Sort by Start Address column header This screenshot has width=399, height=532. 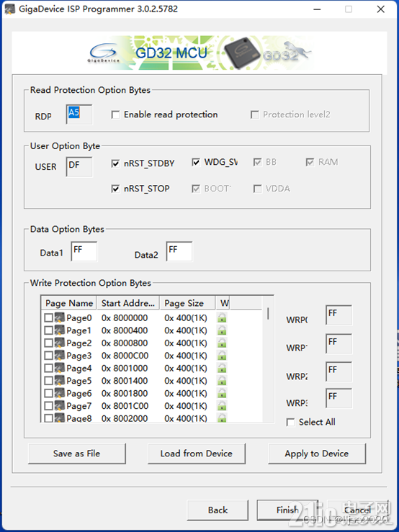coord(128,303)
